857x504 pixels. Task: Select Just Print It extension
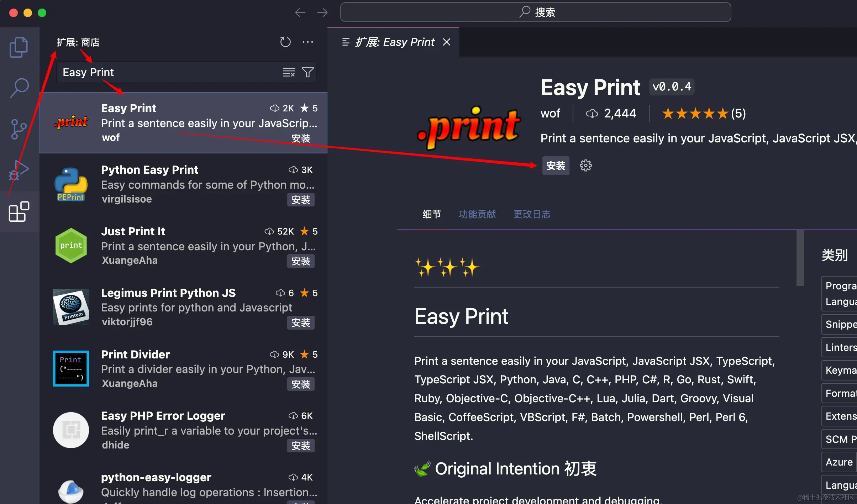coord(183,246)
